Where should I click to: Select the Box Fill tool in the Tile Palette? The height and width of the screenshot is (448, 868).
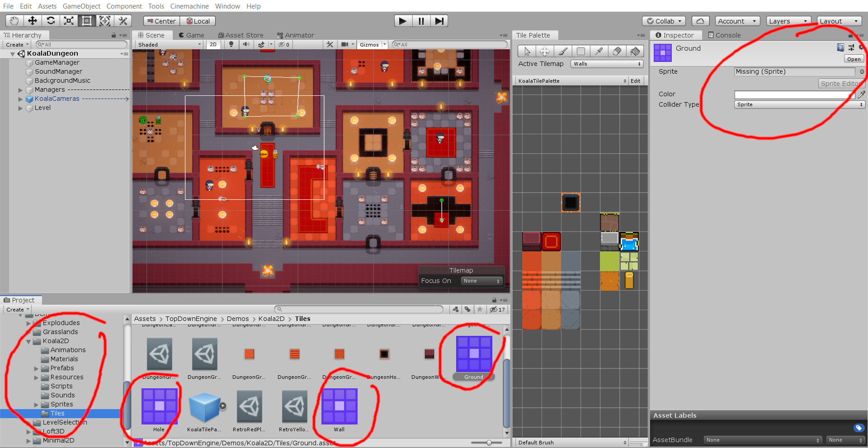pyautogui.click(x=581, y=51)
